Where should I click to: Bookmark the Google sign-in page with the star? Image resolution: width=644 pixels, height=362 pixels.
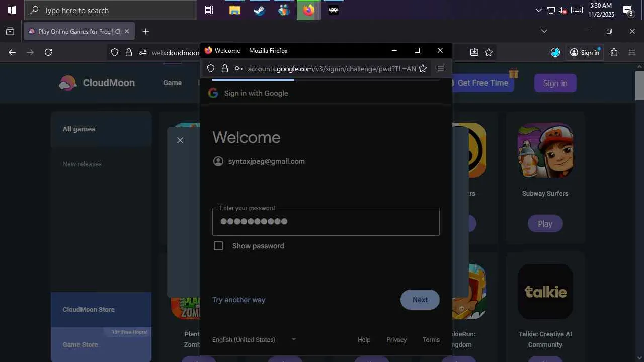423,69
